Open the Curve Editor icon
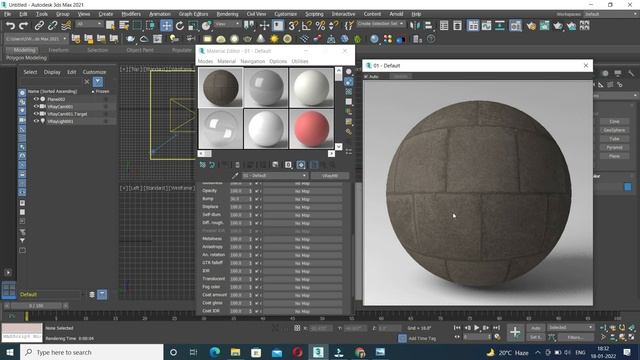Screen dimensions: 640x360 pyautogui.click(x=487, y=26)
